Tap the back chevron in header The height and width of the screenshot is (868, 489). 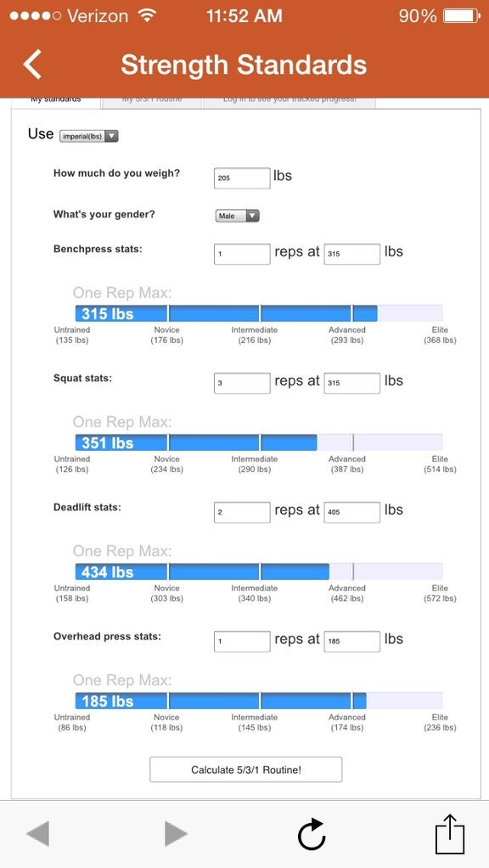coord(32,65)
